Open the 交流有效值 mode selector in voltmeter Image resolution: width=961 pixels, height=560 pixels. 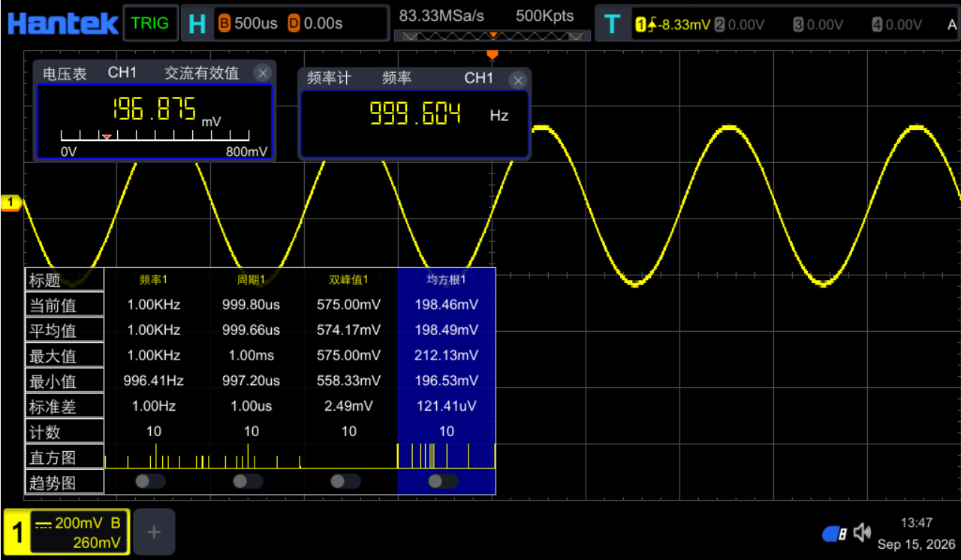tap(202, 73)
